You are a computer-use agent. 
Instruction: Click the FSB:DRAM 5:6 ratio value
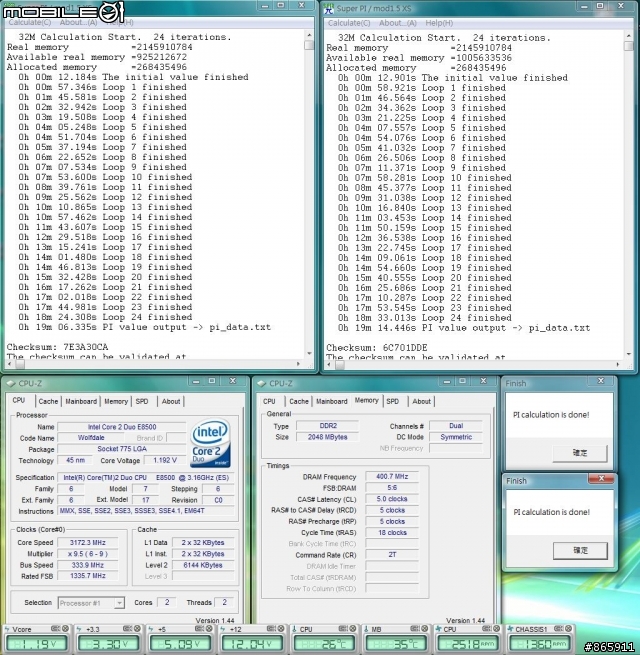pos(392,488)
